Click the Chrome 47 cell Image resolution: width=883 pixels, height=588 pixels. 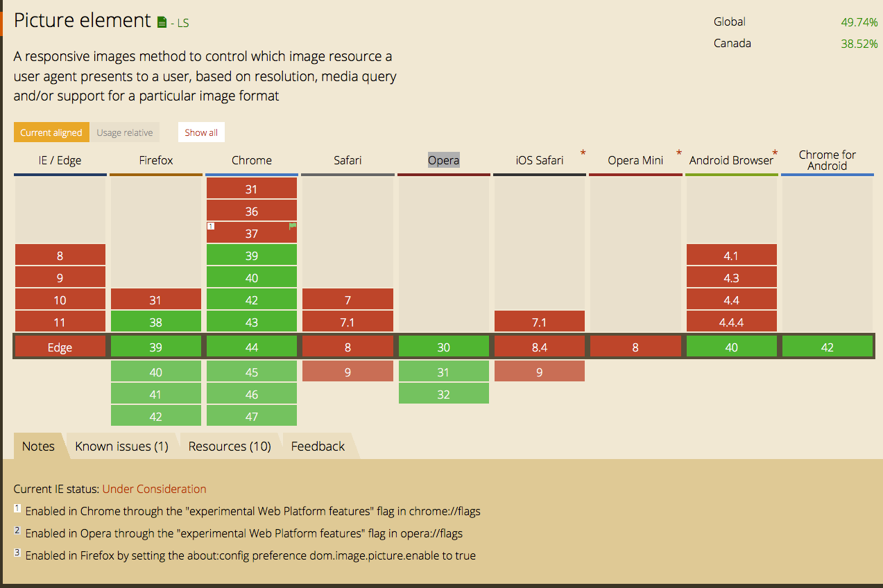(252, 416)
